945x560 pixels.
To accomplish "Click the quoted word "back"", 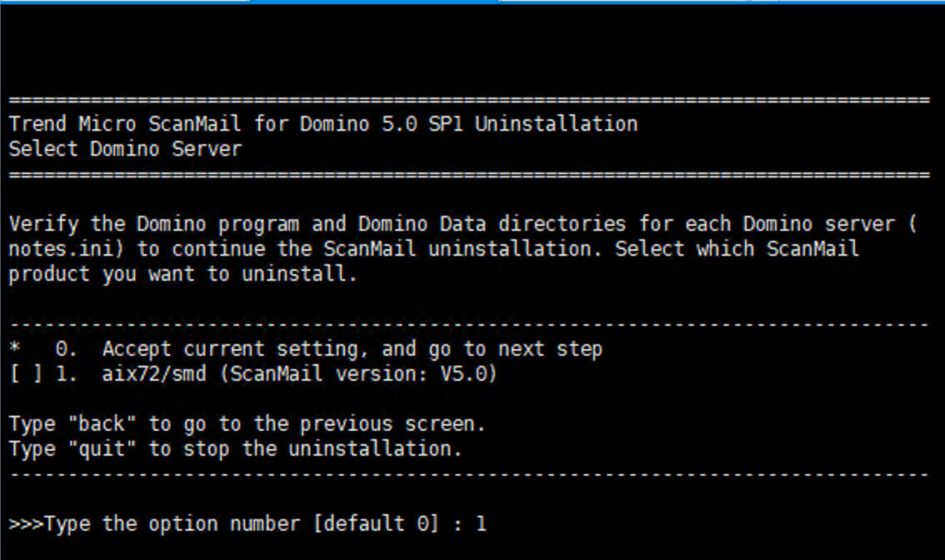I will coord(100,424).
